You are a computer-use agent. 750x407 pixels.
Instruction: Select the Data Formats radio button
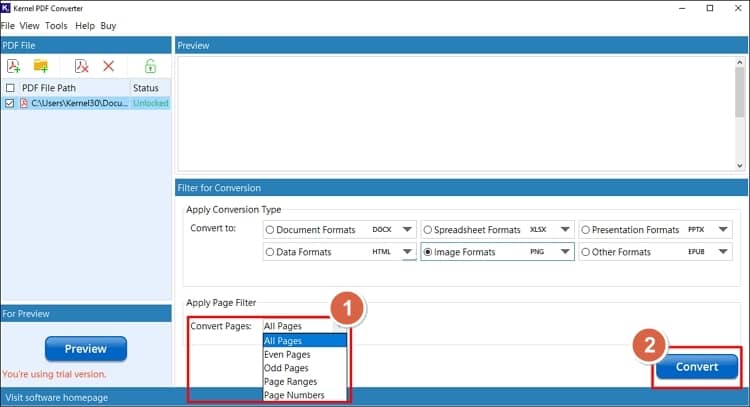click(x=270, y=252)
